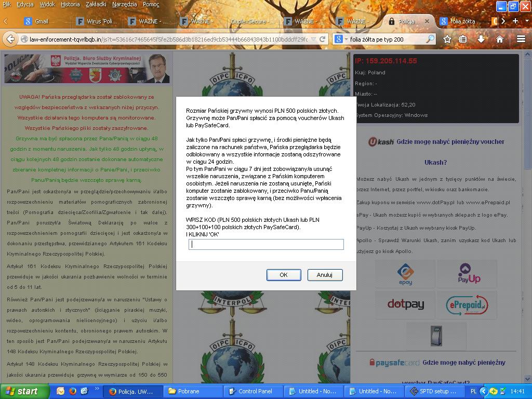Click the paysafecard logo
The width and height of the screenshot is (532, 399).
click(394, 363)
